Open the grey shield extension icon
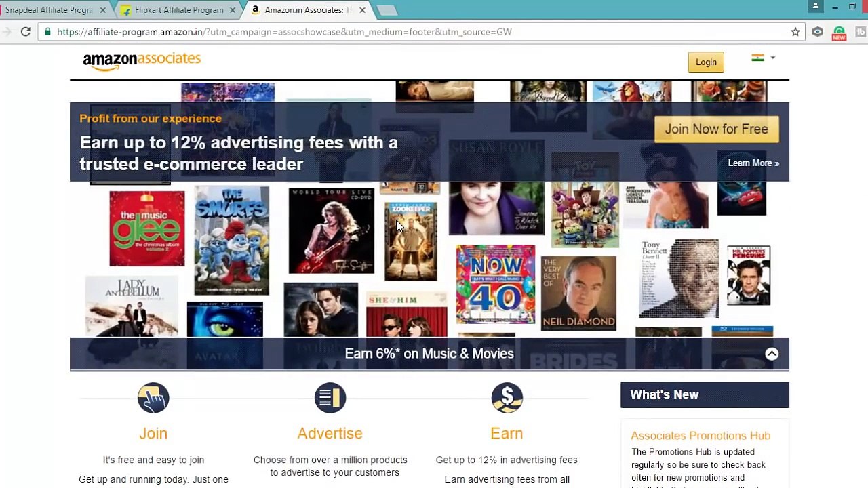The height and width of the screenshot is (488, 868). (x=818, y=32)
